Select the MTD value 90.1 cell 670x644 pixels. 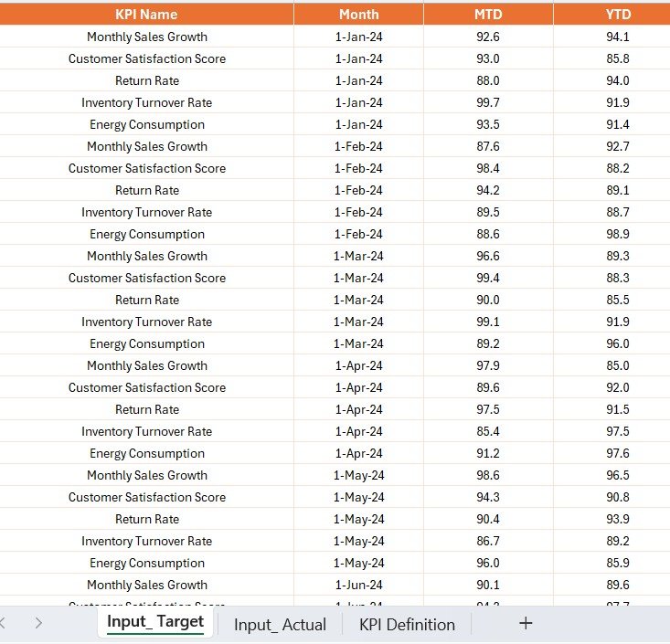click(x=487, y=585)
